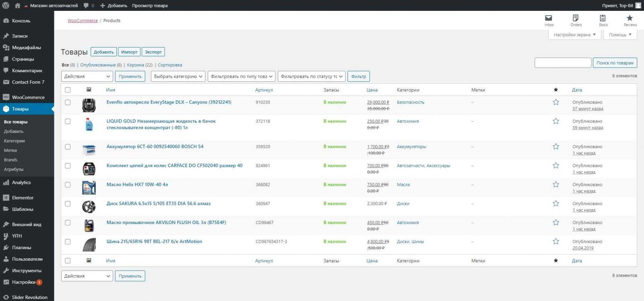
Task: Toggle featured star for Масло Helix HX7
Action: click(556, 185)
